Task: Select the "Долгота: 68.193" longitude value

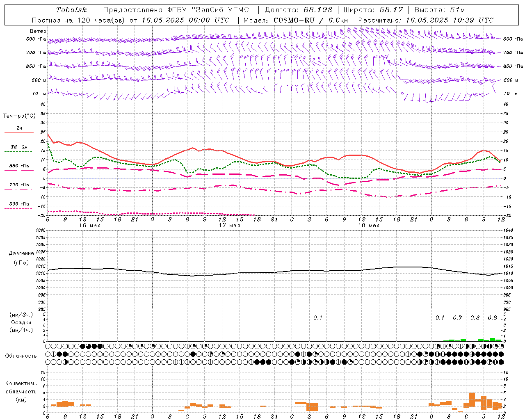Action: [x=298, y=10]
